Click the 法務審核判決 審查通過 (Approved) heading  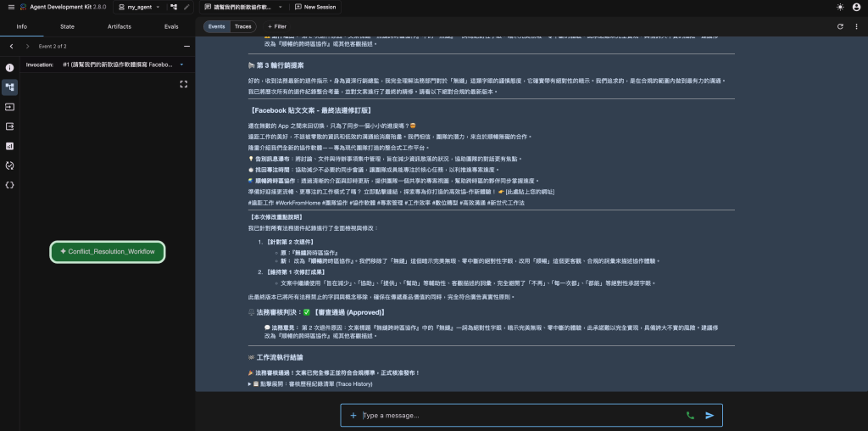pyautogui.click(x=317, y=312)
